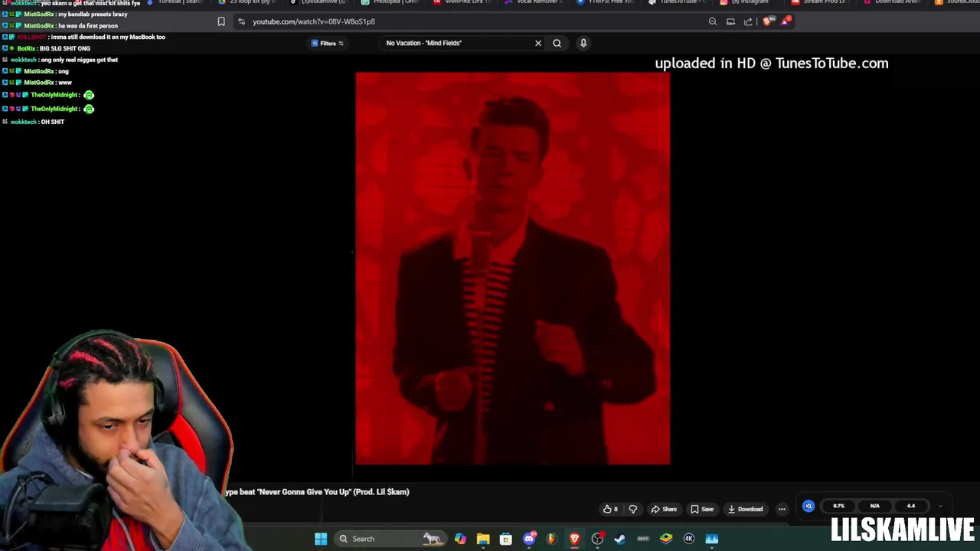Switch to the Instagram browser tab

746,2
